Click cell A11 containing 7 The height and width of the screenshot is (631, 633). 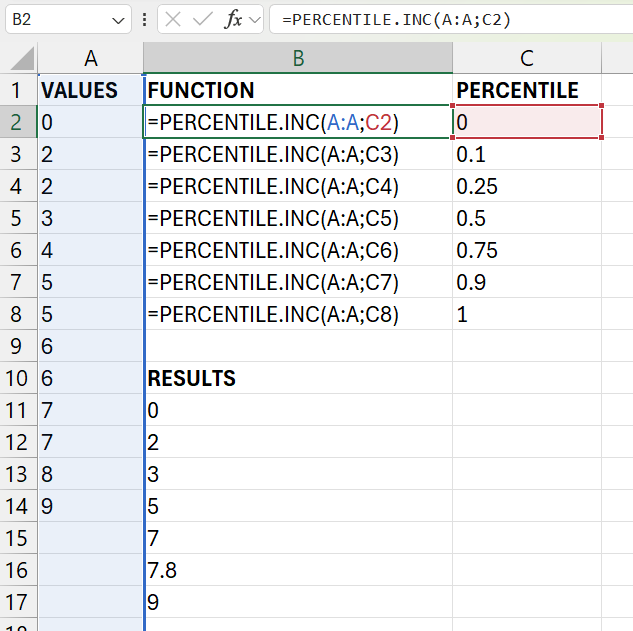[90, 410]
